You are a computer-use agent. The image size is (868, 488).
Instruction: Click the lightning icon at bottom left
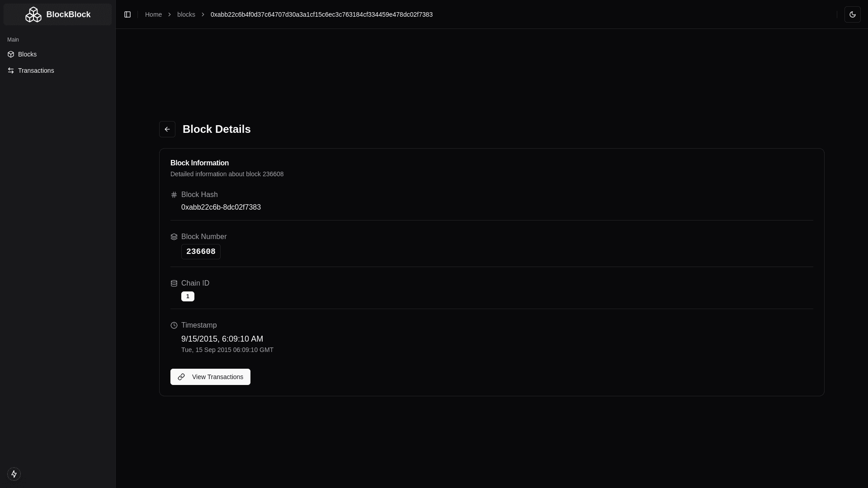point(14,474)
